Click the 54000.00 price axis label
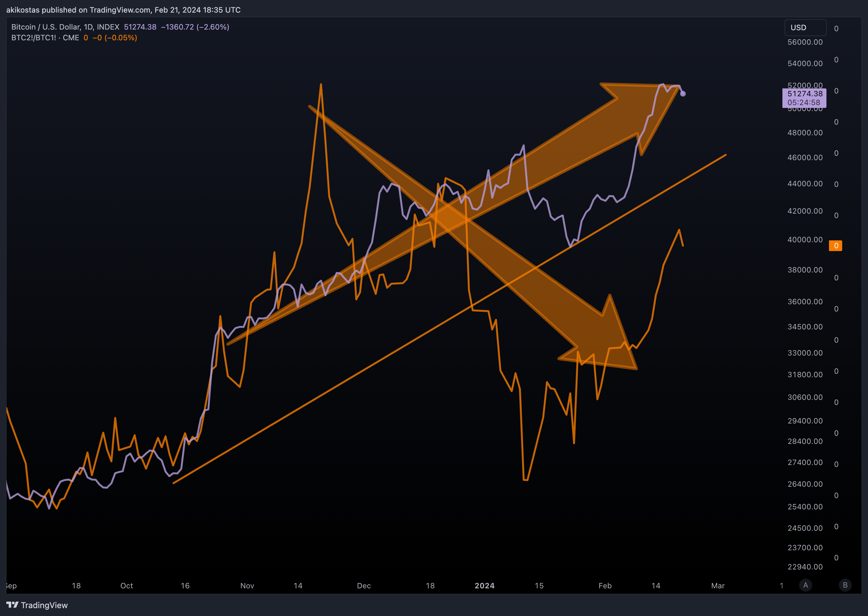Screen dimensions: 868x616 (x=805, y=63)
